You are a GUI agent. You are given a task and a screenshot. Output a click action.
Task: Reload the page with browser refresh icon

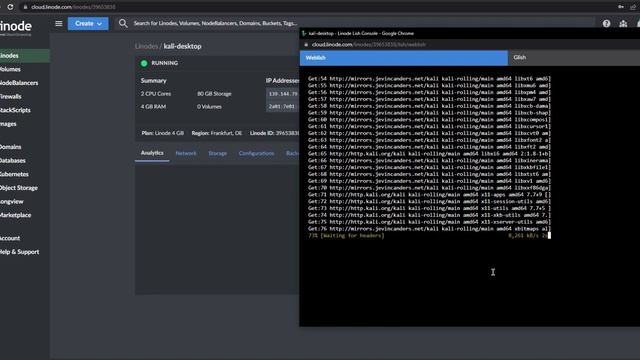coord(10,7)
